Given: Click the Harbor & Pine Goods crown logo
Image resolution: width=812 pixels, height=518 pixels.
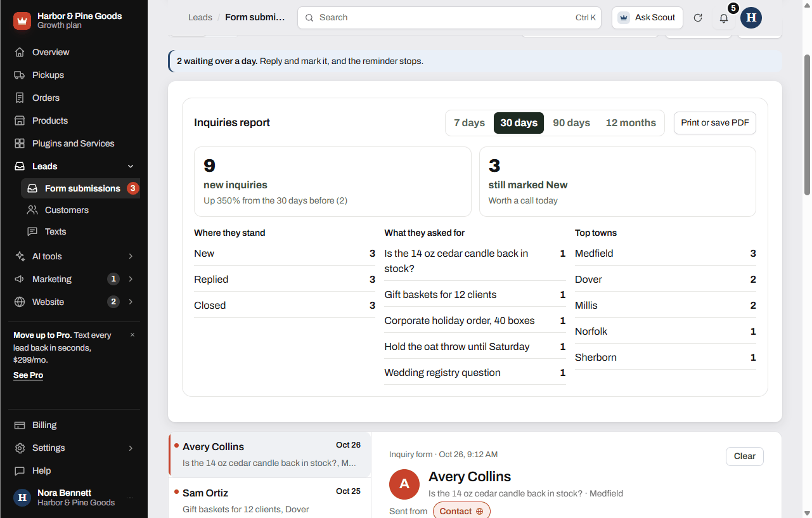Looking at the screenshot, I should pos(22,21).
